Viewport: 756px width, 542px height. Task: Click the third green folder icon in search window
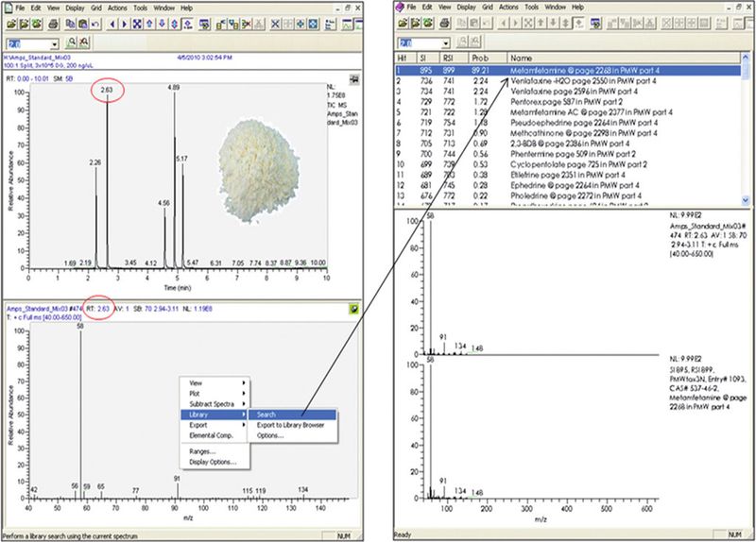coord(428,23)
